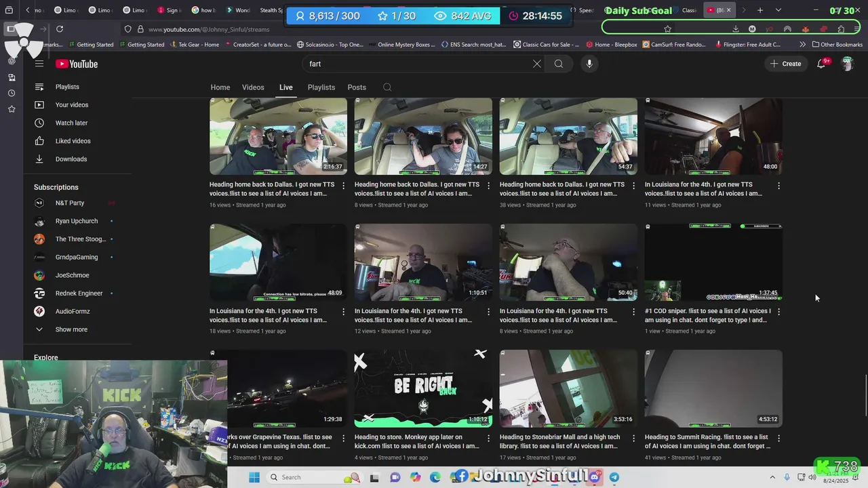Open the YouTube guide hamburger menu
Screen dimensions: 868x488
click(39, 64)
